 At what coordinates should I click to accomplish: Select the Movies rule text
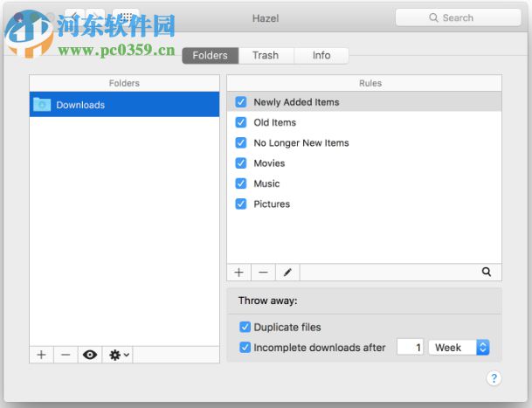(269, 163)
